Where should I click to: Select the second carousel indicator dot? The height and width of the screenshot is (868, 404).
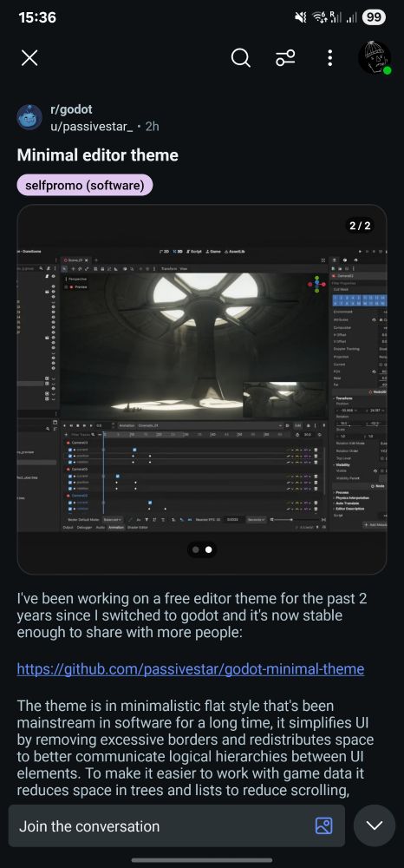coord(208,549)
